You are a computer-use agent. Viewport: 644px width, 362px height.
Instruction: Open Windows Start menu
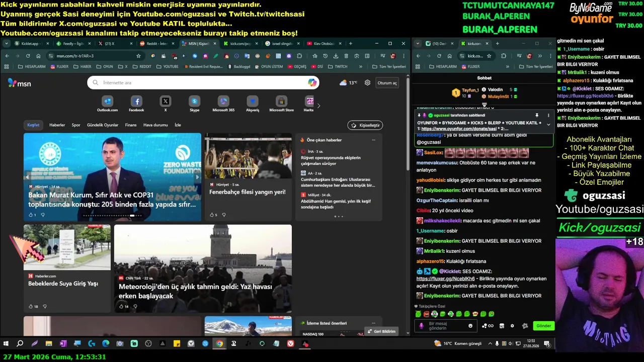[x=6, y=343]
